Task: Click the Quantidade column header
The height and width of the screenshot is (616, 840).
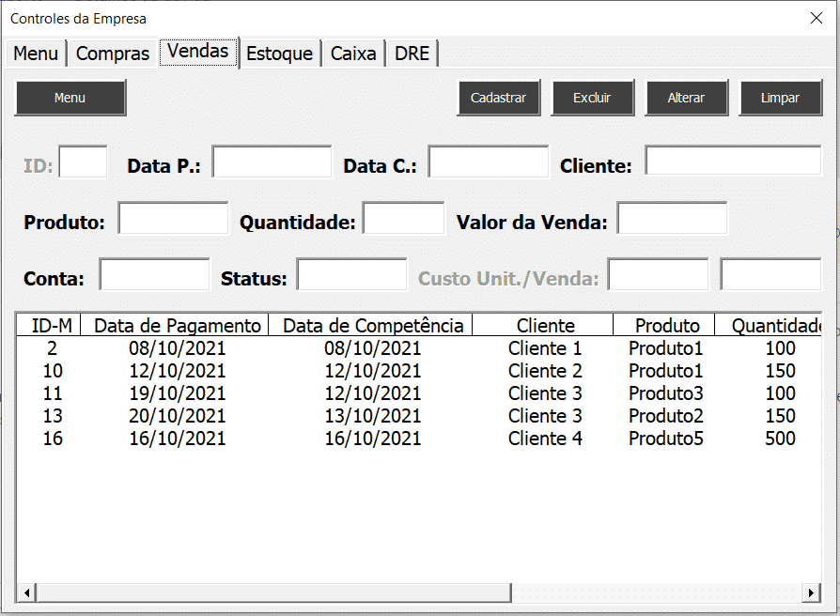Action: 769,326
